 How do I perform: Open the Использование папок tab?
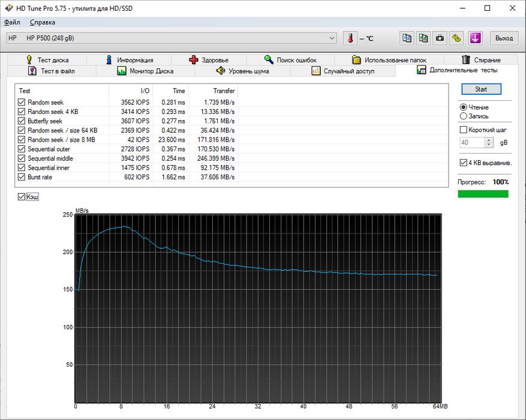click(x=389, y=60)
